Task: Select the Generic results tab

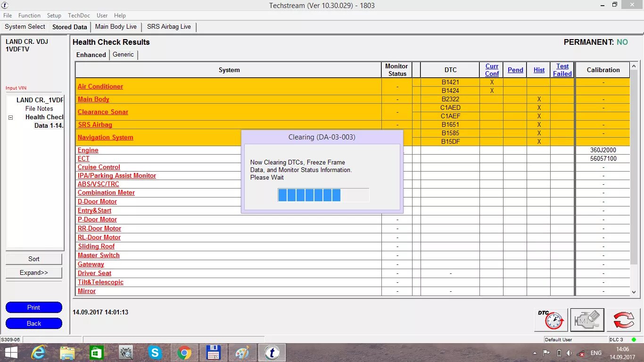Action: (123, 55)
